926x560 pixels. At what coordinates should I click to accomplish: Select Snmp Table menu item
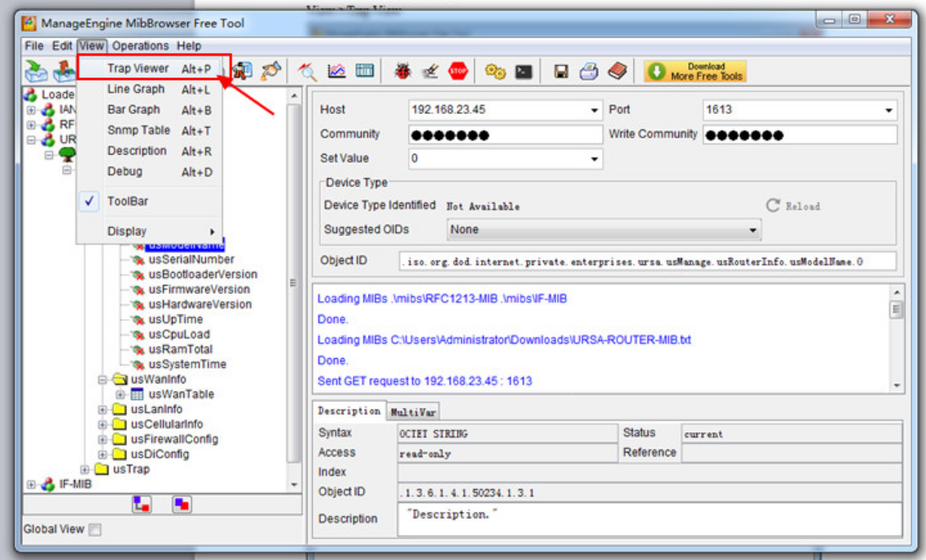150,130
